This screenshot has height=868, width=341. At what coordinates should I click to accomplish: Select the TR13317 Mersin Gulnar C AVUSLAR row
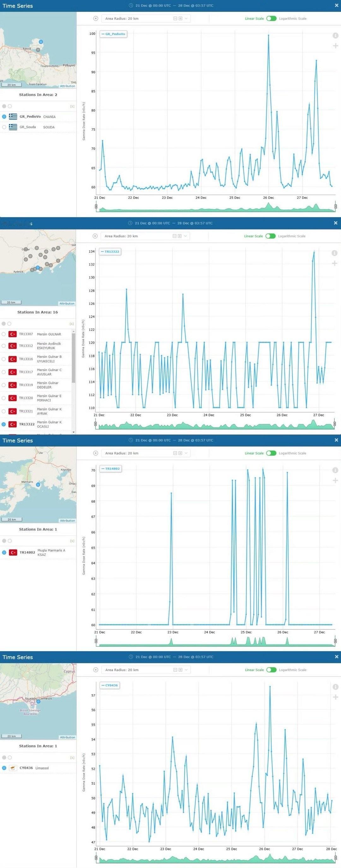coord(36,372)
